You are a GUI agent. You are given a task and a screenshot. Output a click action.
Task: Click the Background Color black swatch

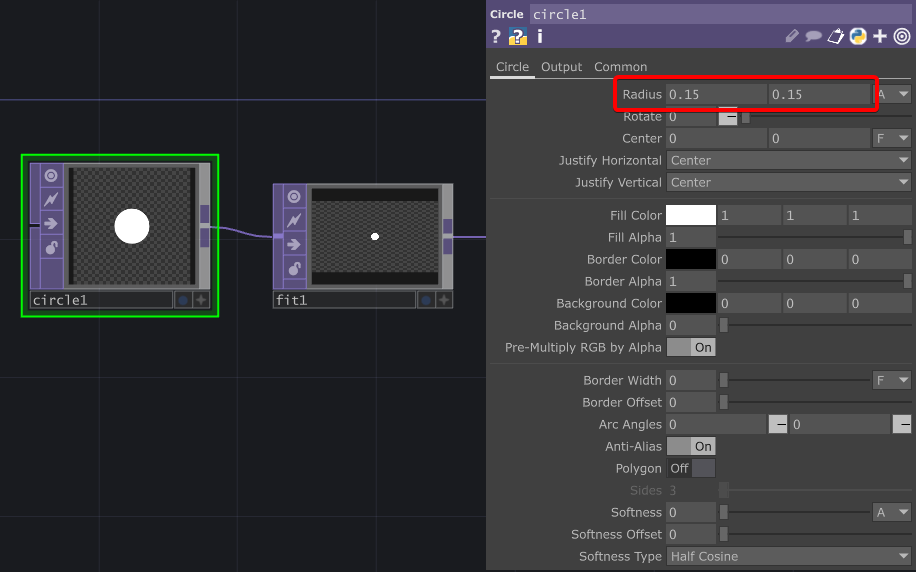coord(691,303)
